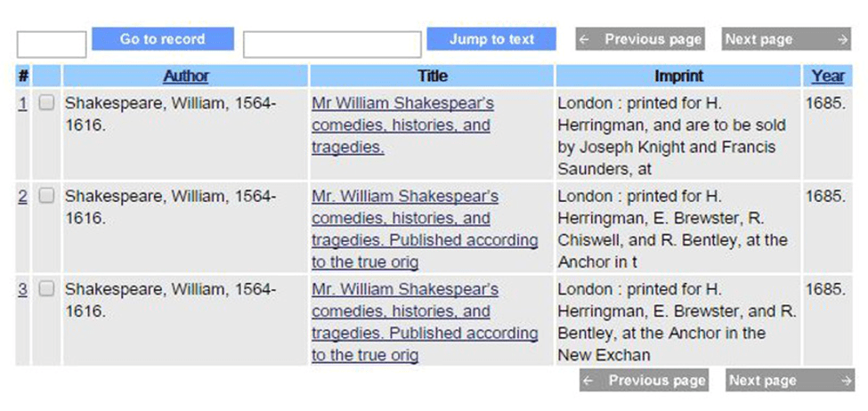This screenshot has height=411, width=868.
Task: Open record number 1 link
Action: 22,103
